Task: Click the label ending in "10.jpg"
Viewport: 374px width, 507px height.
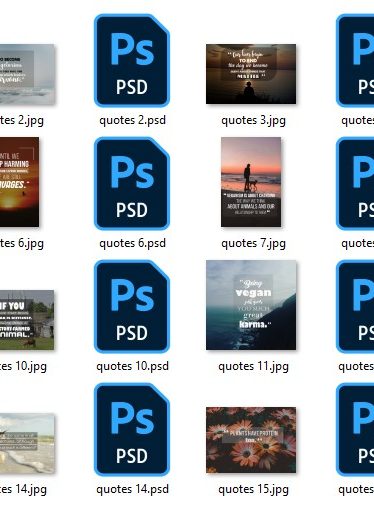Action: click(23, 366)
